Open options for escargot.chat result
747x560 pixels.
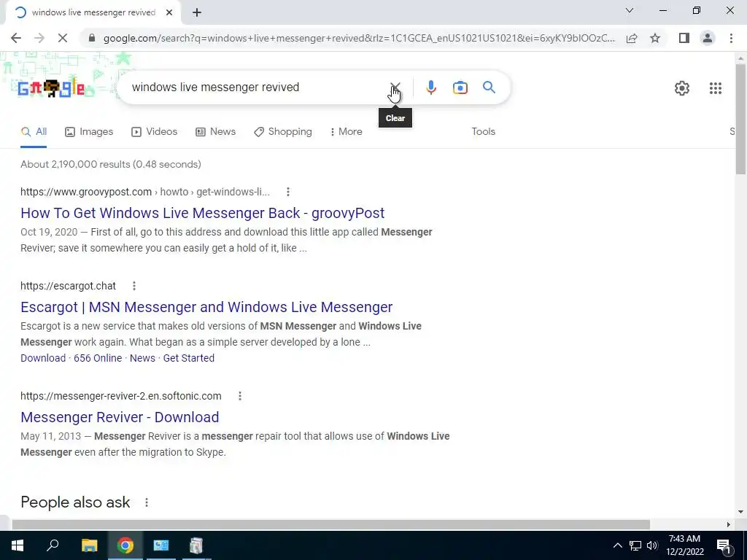(x=134, y=286)
